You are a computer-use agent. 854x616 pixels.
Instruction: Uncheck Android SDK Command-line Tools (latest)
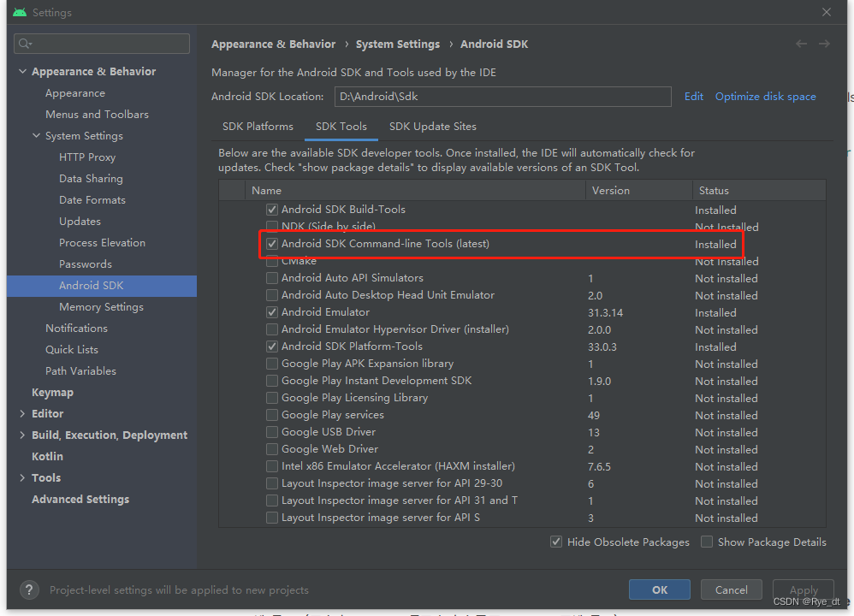pos(272,244)
